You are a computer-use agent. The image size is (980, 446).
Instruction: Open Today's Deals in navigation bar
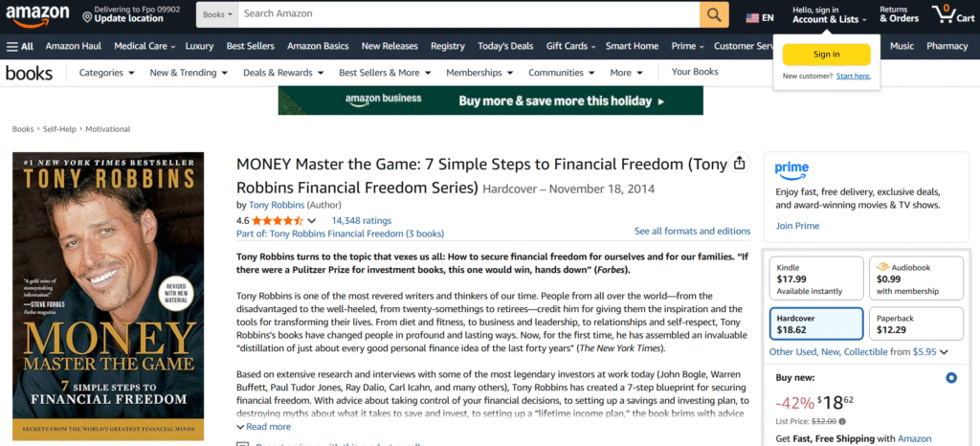pos(505,46)
